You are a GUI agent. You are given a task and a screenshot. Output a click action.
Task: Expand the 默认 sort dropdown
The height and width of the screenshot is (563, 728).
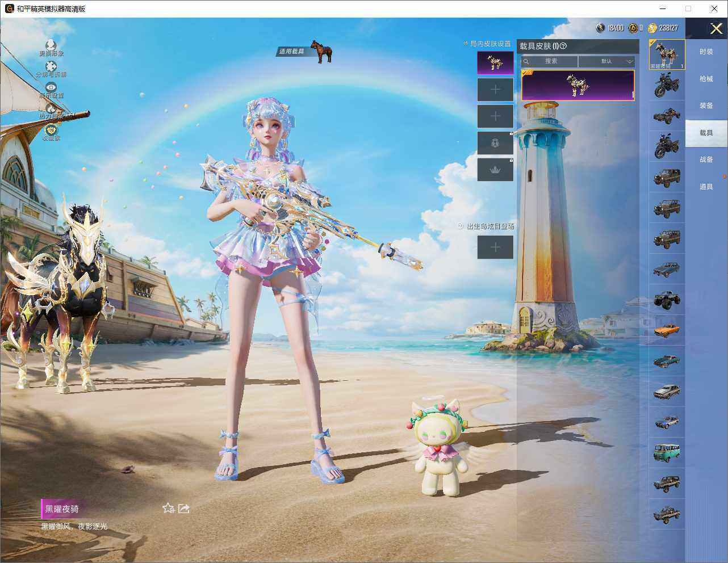[x=606, y=61]
